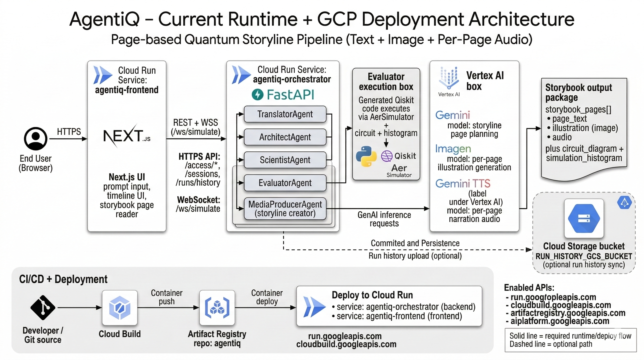Select the TranslatorAgent box
The width and height of the screenshot is (644, 360).
285,114
